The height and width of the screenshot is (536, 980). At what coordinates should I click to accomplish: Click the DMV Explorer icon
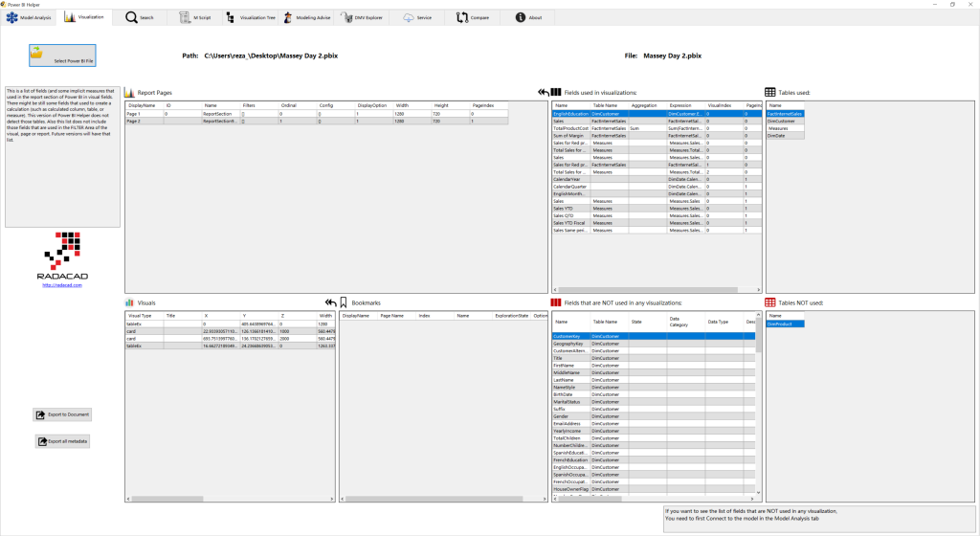346,17
